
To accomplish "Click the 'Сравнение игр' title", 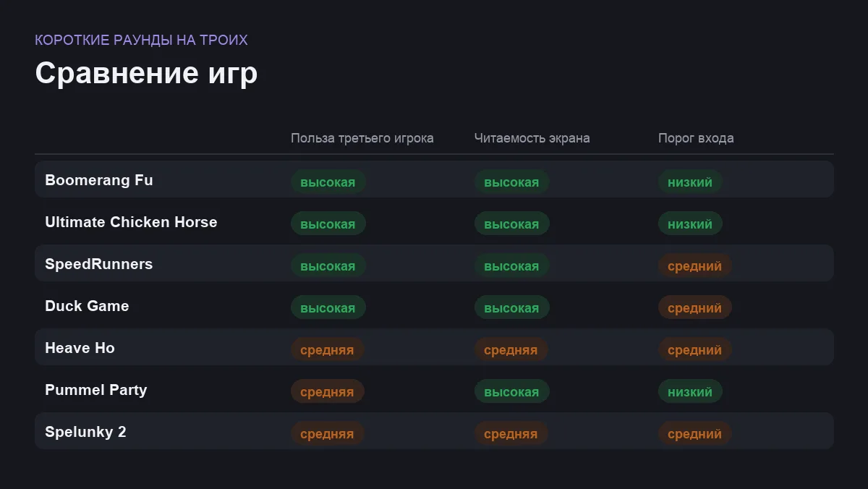I will (x=146, y=74).
